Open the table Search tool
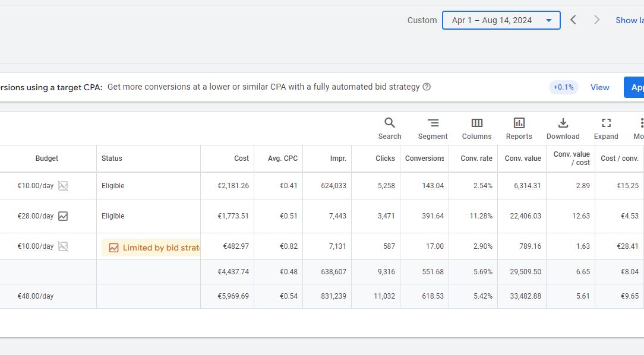Screen dimensions: 644x355 coord(389,128)
